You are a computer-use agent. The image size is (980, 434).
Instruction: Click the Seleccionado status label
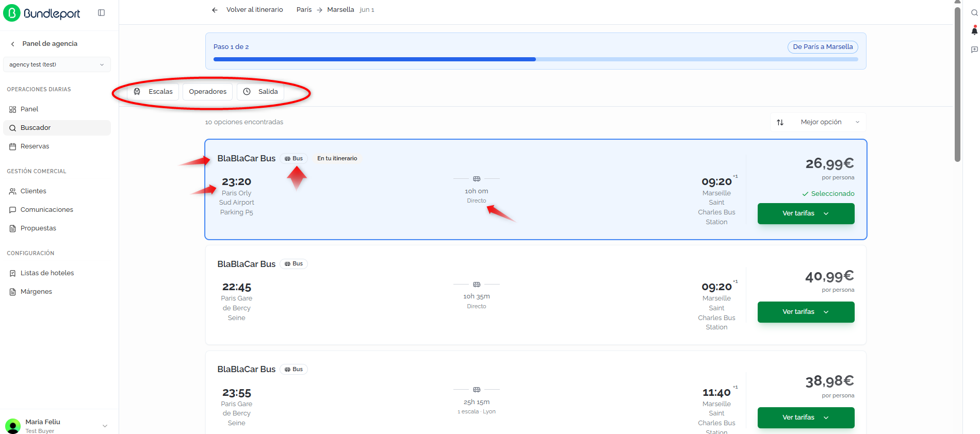click(x=828, y=194)
